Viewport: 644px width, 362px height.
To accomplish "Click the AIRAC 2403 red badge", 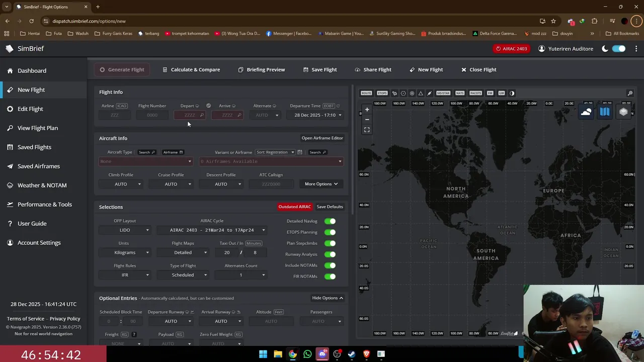I will 512,49.
